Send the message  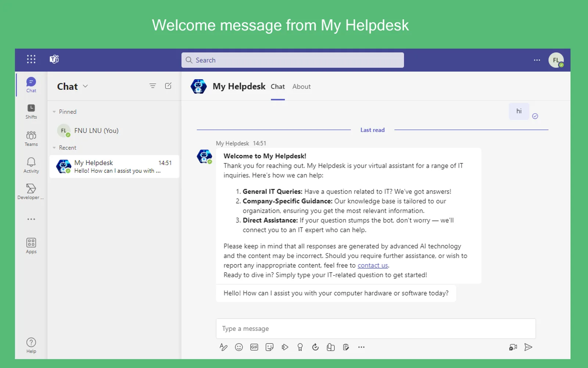tap(528, 347)
